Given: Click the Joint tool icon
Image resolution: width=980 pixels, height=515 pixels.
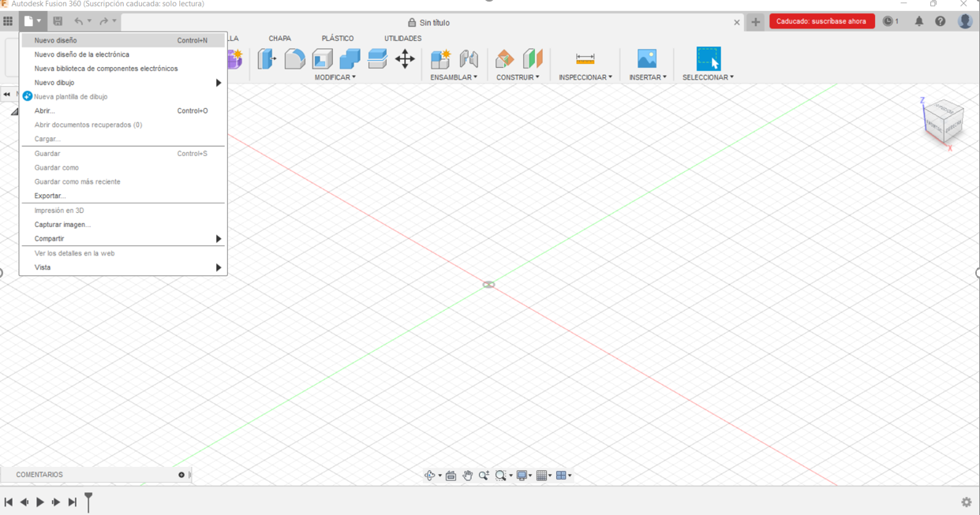Looking at the screenshot, I should [469, 59].
